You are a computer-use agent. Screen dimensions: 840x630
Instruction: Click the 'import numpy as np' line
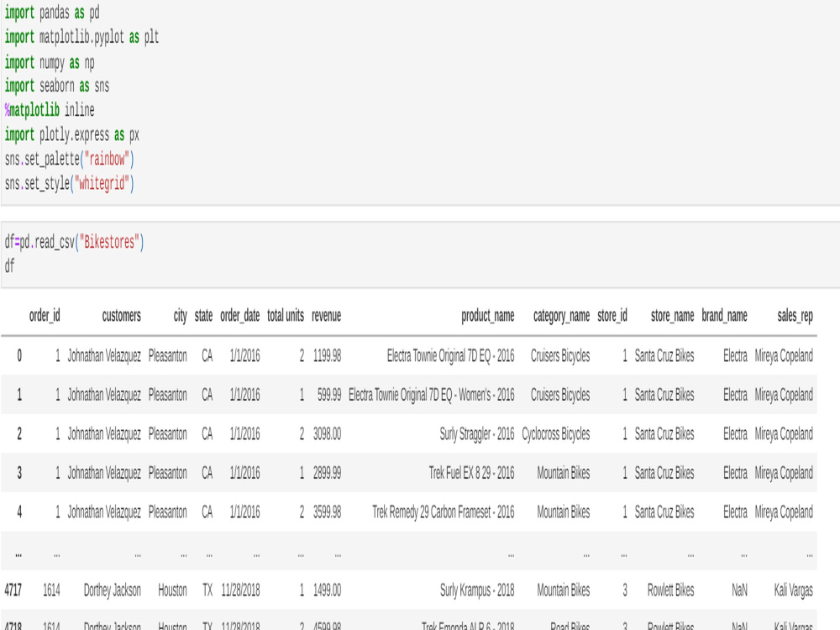pyautogui.click(x=50, y=62)
